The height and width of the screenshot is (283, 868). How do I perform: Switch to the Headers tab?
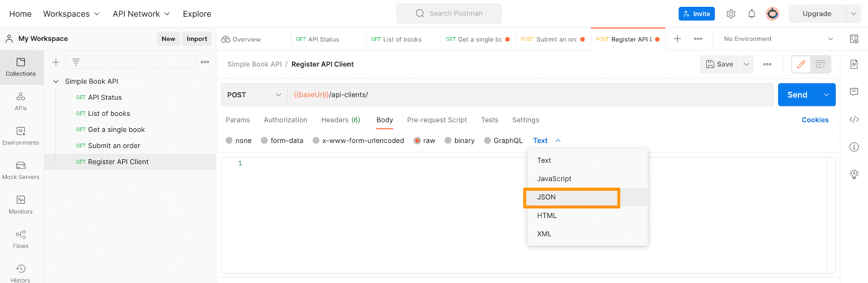coord(340,120)
